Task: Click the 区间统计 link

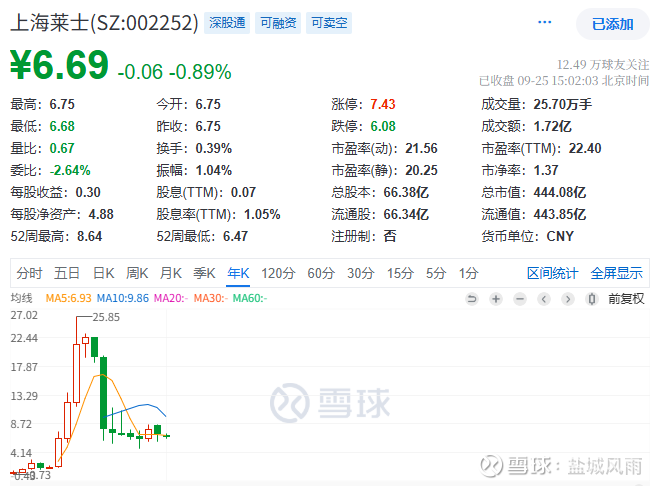Action: coord(552,273)
